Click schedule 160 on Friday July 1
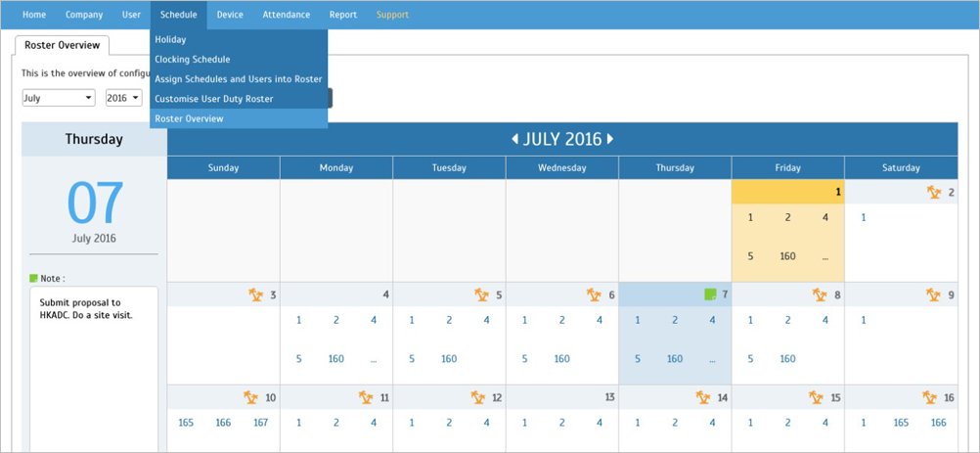Viewport: 980px width, 453px height. coord(787,256)
